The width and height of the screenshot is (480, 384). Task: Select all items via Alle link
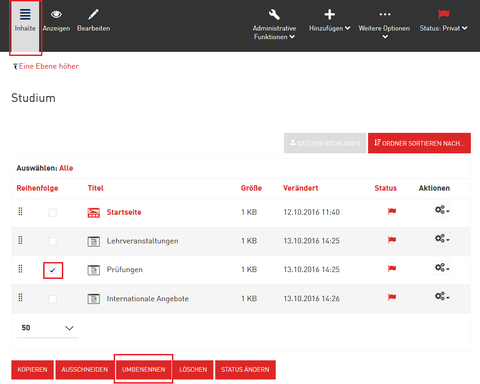click(x=66, y=168)
